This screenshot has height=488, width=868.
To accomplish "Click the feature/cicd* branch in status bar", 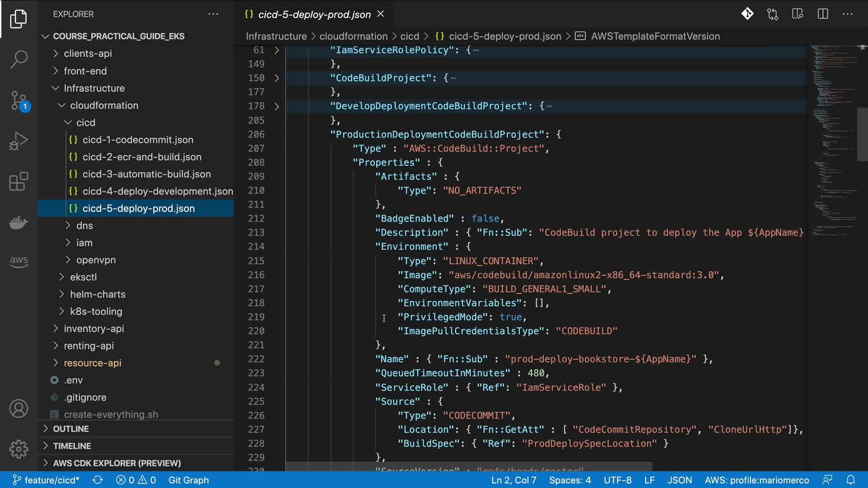I will (46, 480).
